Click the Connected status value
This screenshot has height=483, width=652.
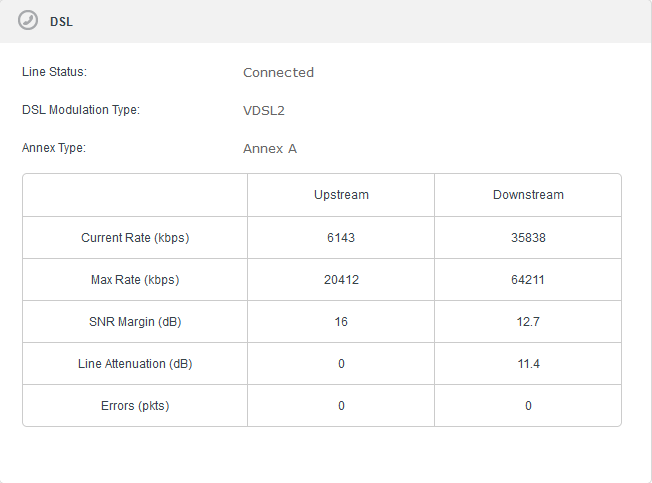pos(278,72)
